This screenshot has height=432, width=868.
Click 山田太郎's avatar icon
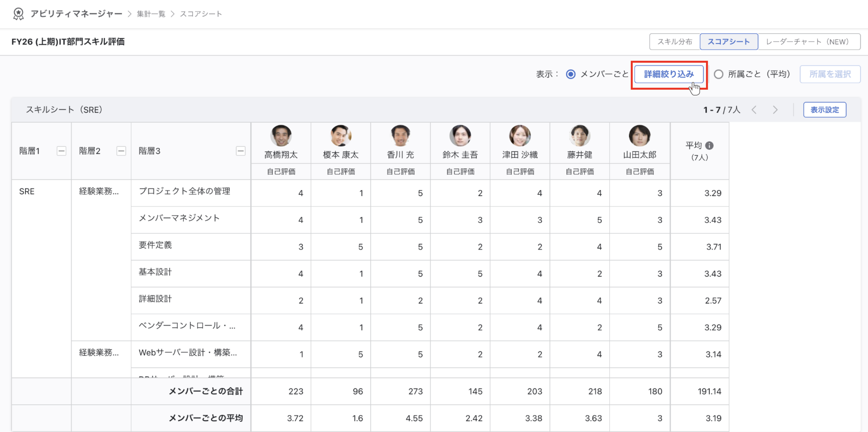tap(639, 136)
